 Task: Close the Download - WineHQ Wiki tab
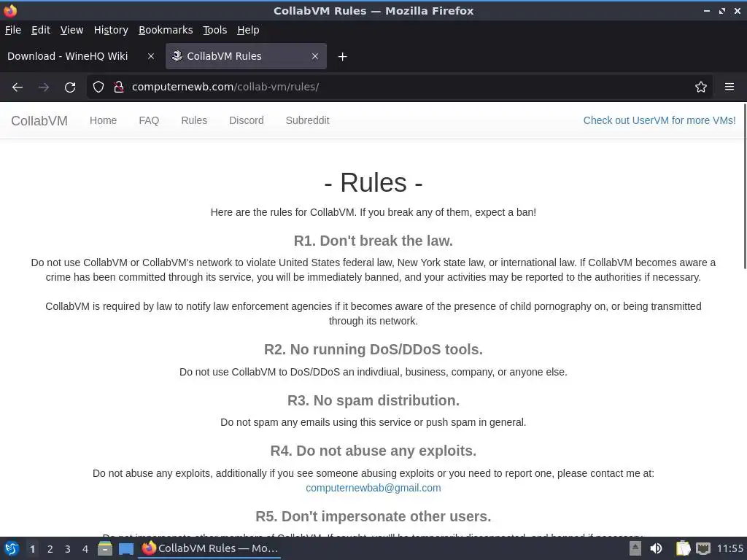tap(151, 56)
